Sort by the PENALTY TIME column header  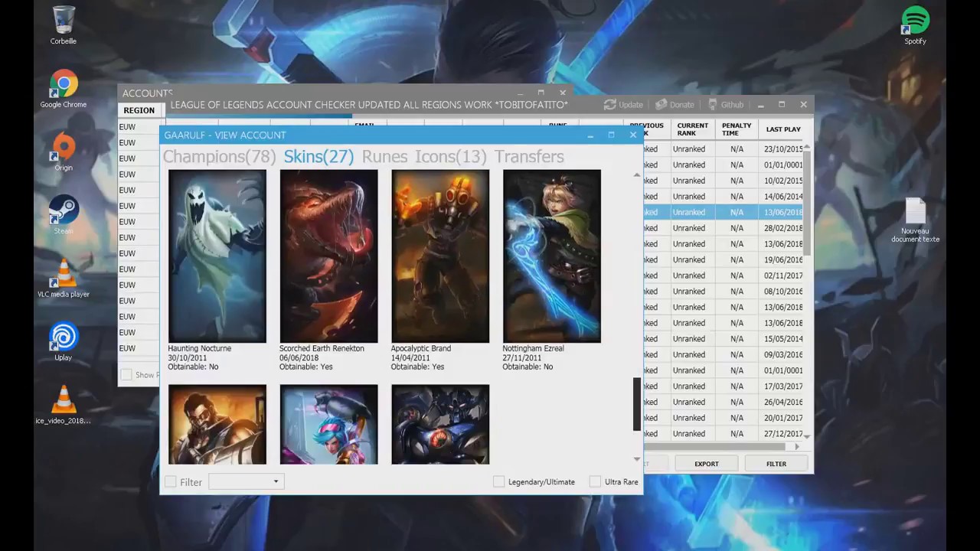click(x=737, y=129)
